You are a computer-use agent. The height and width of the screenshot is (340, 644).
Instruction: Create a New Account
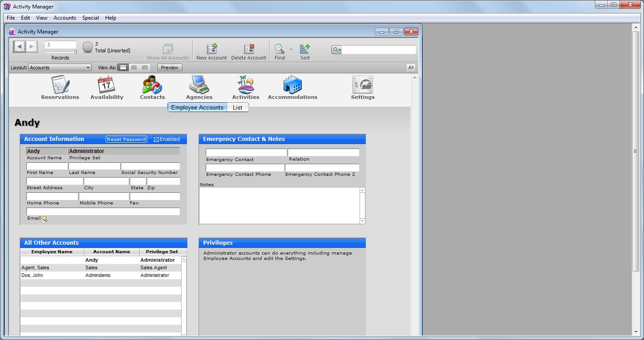212,51
